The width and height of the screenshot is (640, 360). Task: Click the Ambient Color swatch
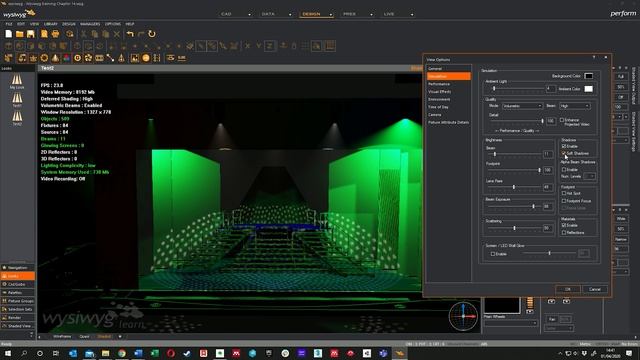click(588, 89)
